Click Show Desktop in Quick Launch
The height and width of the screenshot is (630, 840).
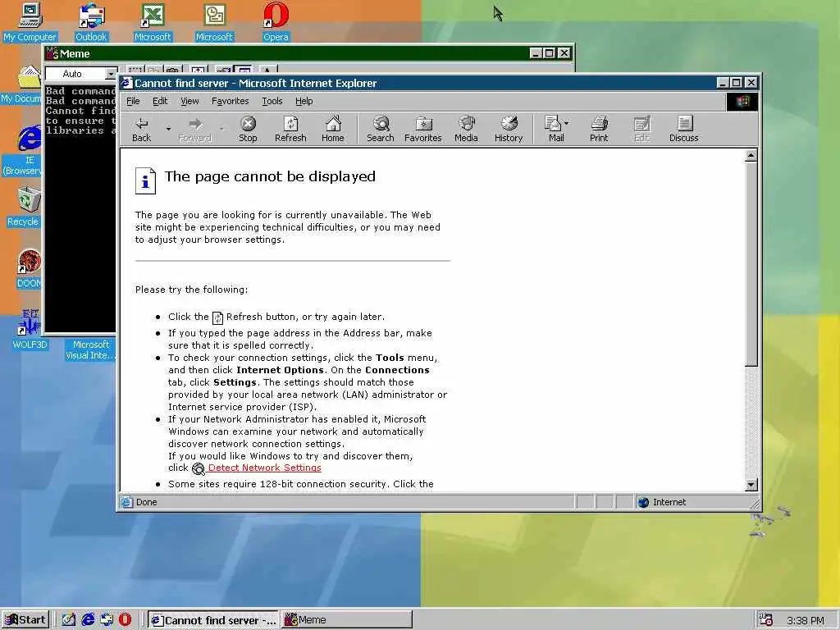[x=69, y=620]
